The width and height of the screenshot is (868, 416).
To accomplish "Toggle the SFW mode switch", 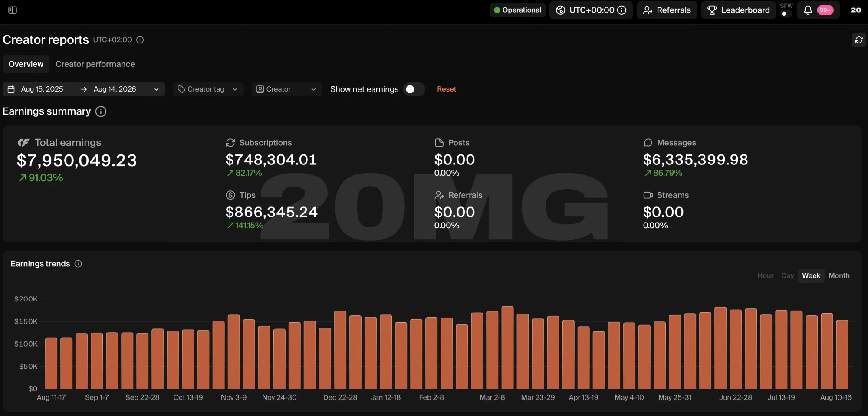I will tap(786, 13).
